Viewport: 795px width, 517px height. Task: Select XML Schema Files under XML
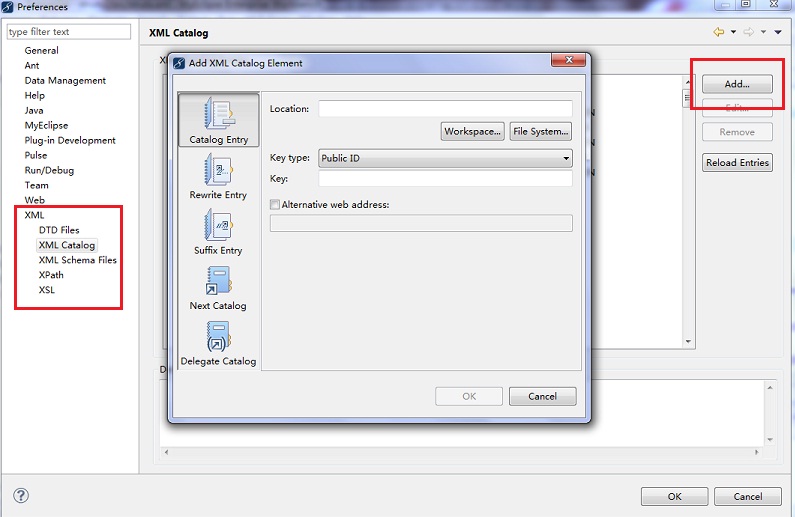point(78,260)
